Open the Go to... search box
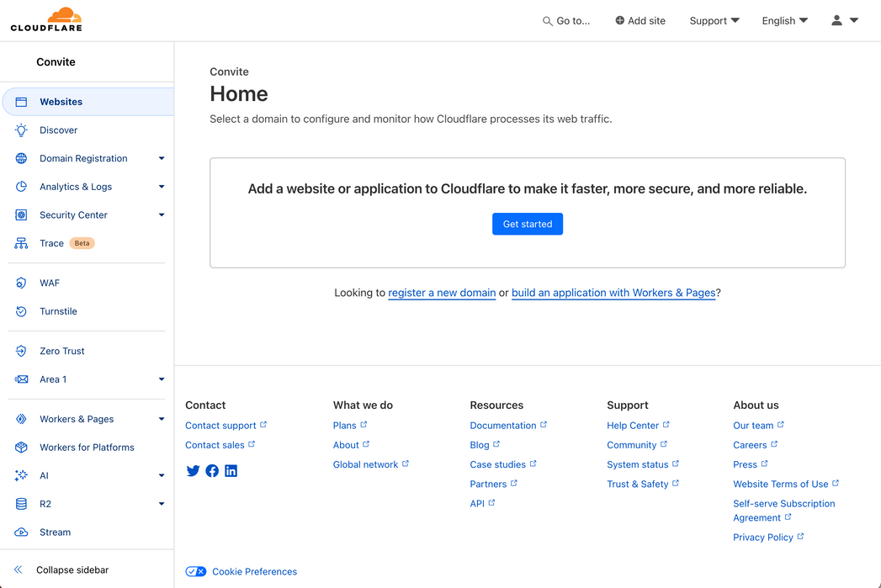The height and width of the screenshot is (588, 881). coord(566,21)
